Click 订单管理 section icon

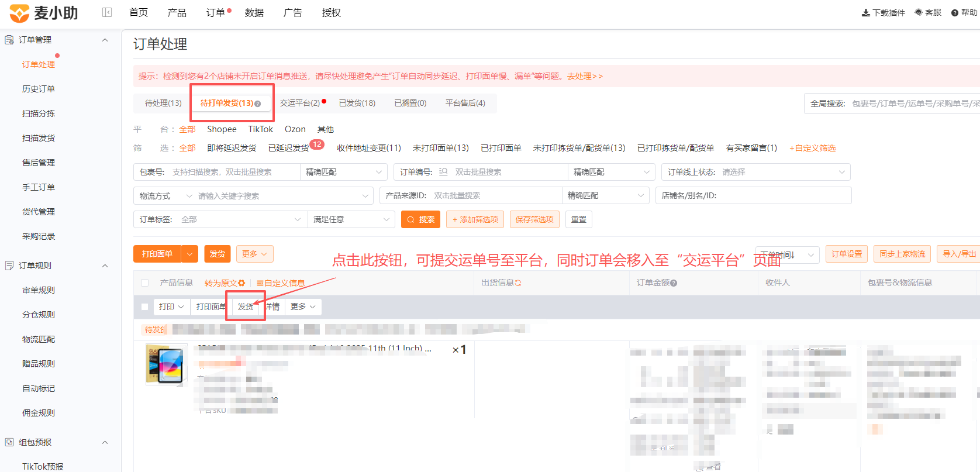(9, 40)
